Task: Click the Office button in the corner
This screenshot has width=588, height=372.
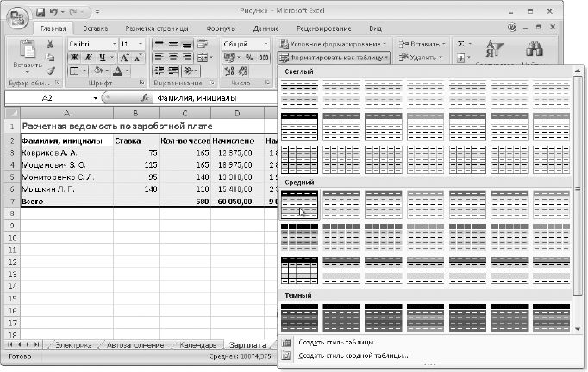Action: 16,19
